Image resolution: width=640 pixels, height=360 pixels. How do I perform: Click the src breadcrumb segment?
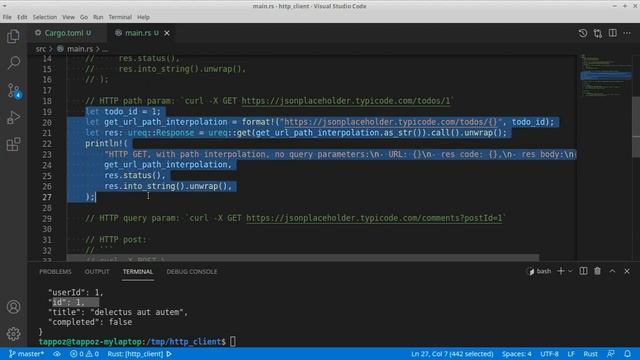coord(40,49)
